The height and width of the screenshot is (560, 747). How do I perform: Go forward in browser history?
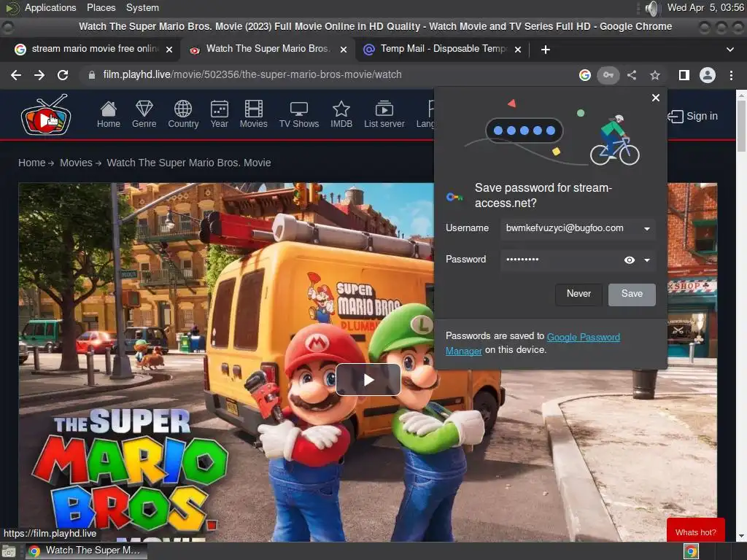click(x=39, y=75)
